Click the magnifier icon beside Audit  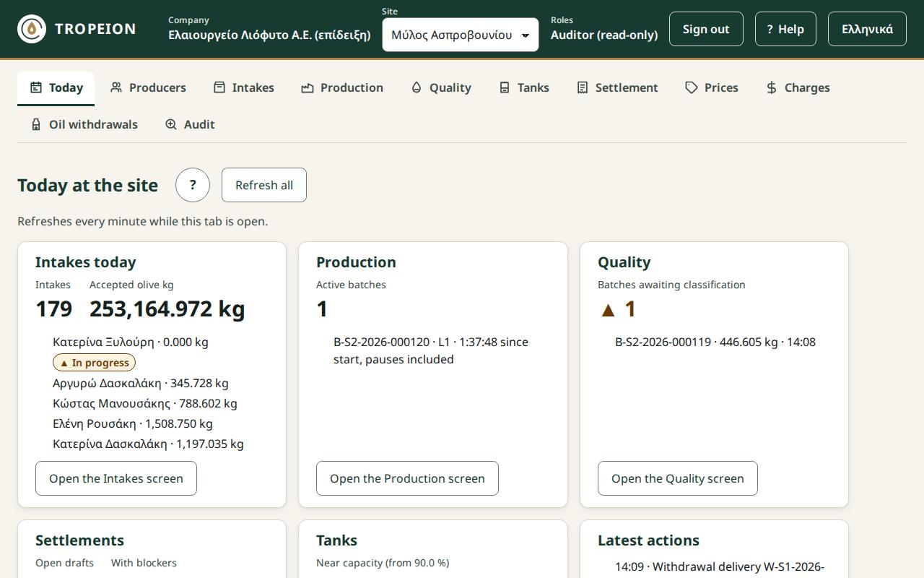(171, 124)
